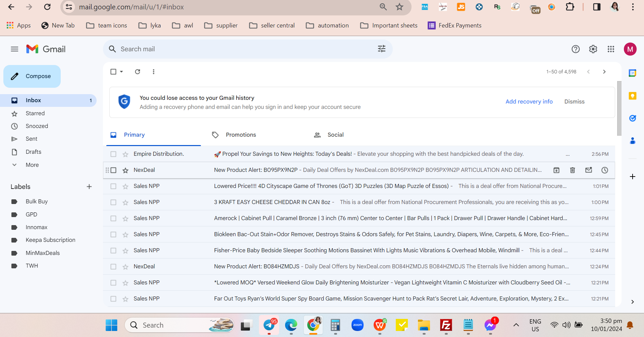Open Gmail Support help icon
Viewport: 644px width, 337px height.
coord(576,49)
